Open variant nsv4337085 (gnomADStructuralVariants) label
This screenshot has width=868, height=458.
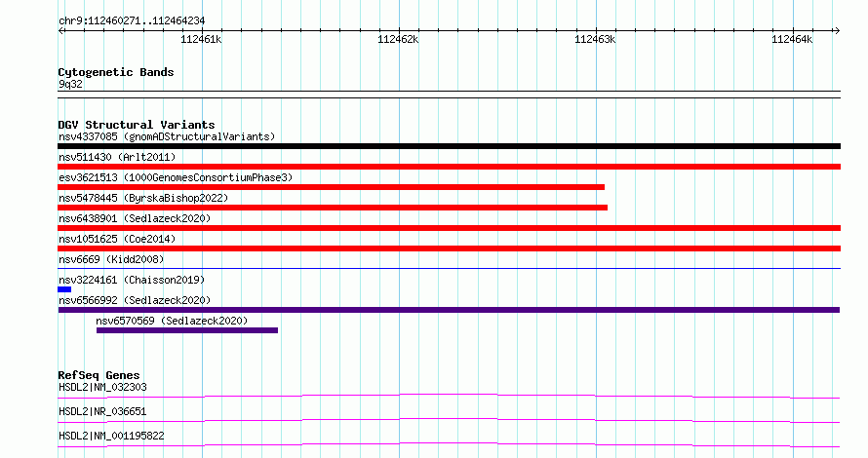pyautogui.click(x=167, y=136)
